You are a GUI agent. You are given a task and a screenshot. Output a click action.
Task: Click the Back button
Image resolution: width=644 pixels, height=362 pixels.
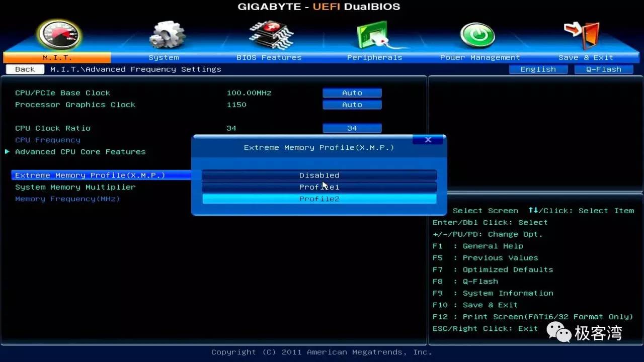[x=25, y=69]
